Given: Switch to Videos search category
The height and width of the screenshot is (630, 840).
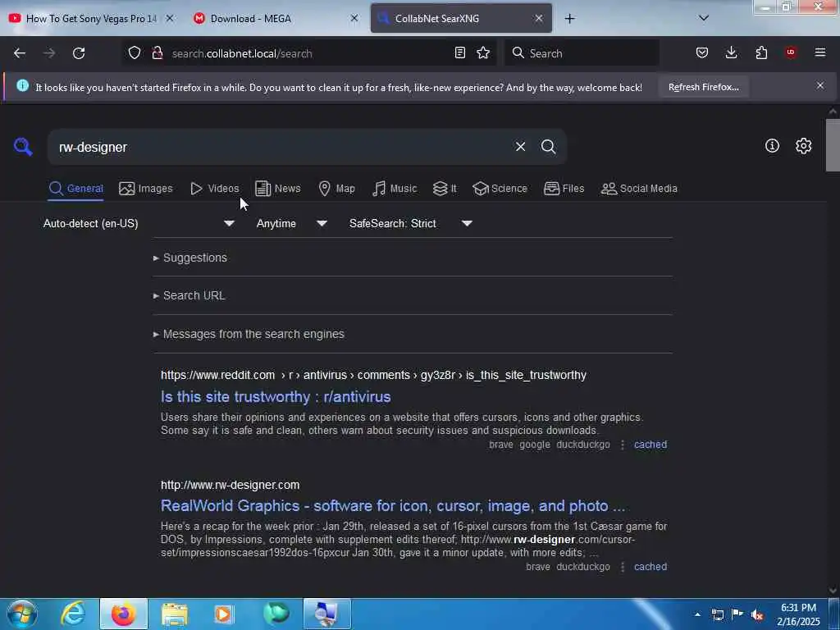Looking at the screenshot, I should (x=214, y=189).
